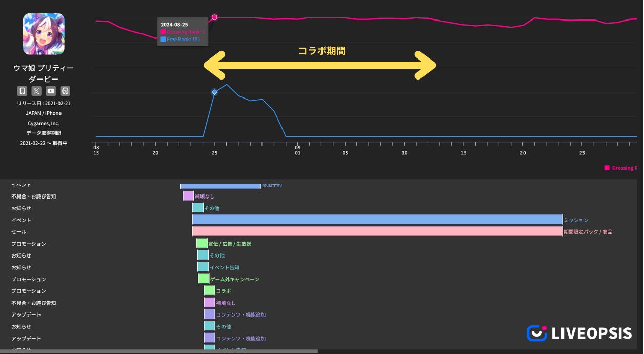Click the イベント label on ミッション row

pos(22,220)
